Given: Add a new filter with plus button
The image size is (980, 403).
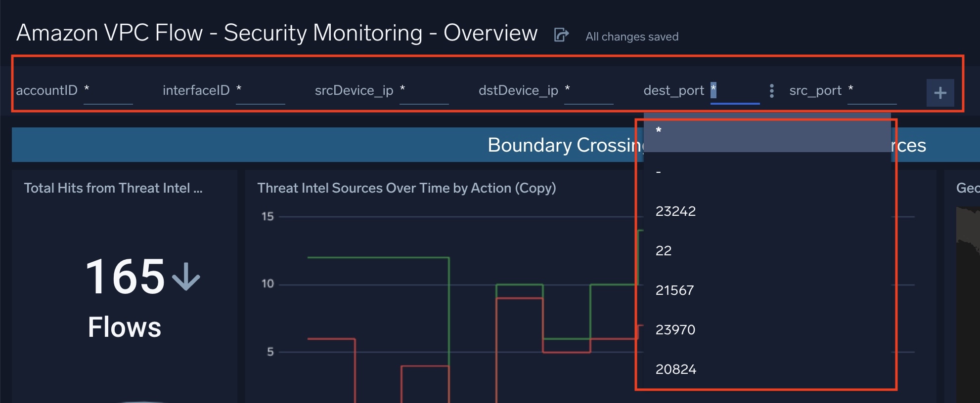Looking at the screenshot, I should [940, 93].
